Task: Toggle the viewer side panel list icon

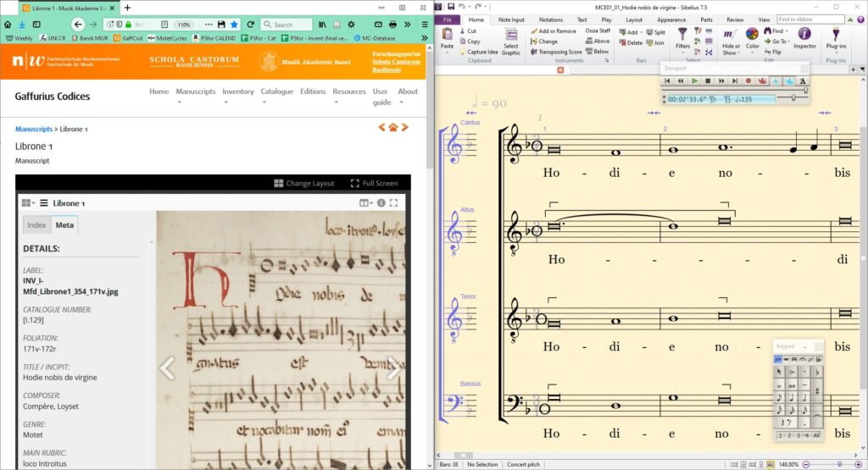Action: point(43,203)
